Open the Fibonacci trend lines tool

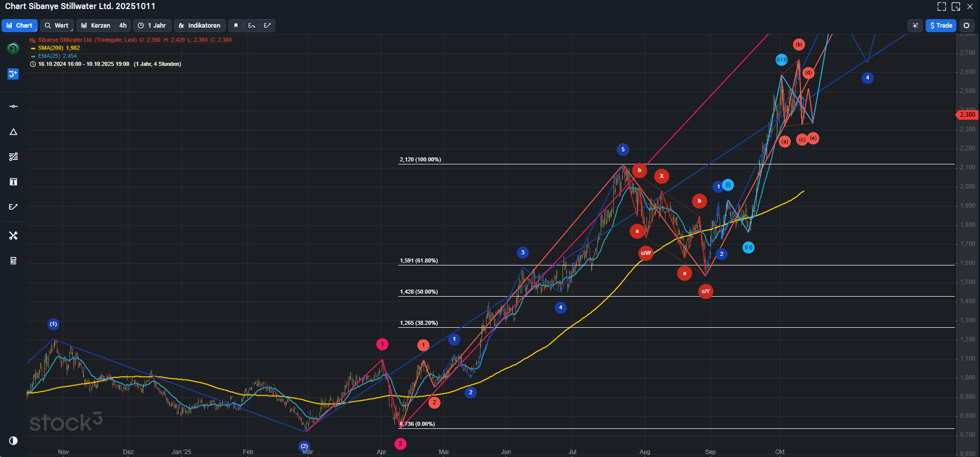pyautogui.click(x=13, y=157)
